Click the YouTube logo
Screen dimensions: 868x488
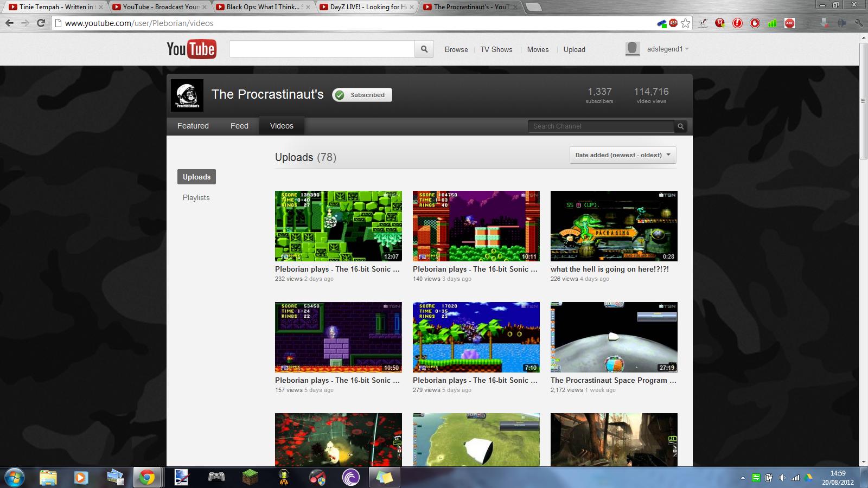(x=192, y=49)
